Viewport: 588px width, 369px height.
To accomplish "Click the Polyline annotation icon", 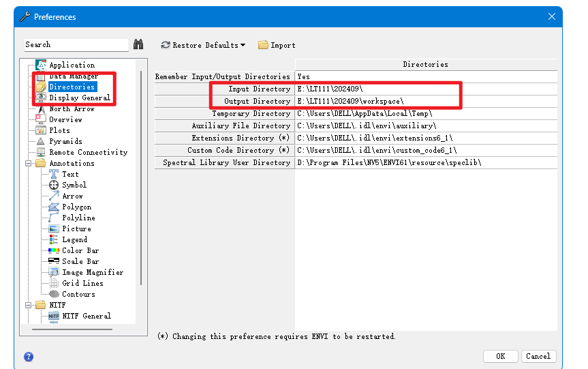I will point(54,218).
